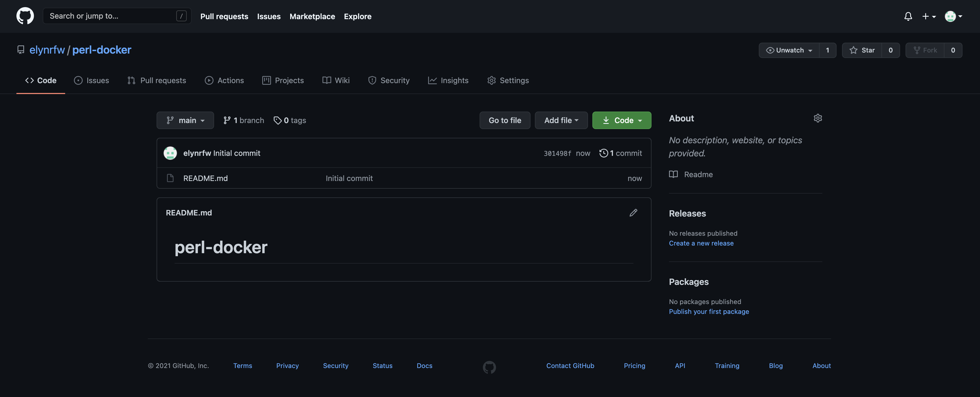Open API in the footer

680,366
